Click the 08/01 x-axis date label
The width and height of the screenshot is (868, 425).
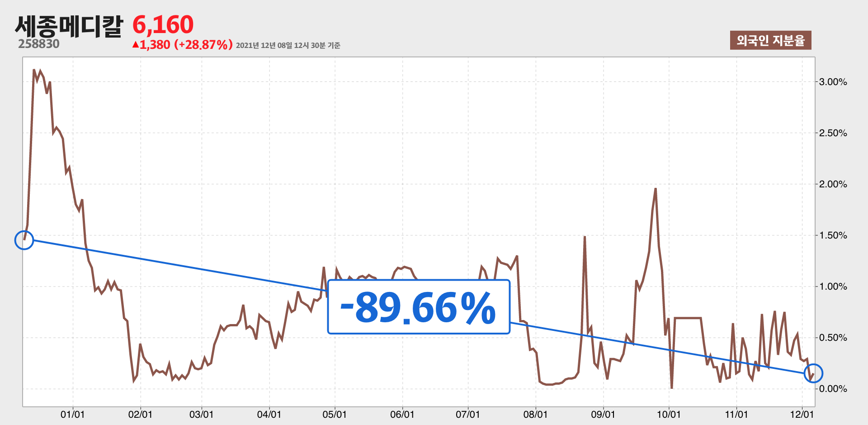[536, 415]
